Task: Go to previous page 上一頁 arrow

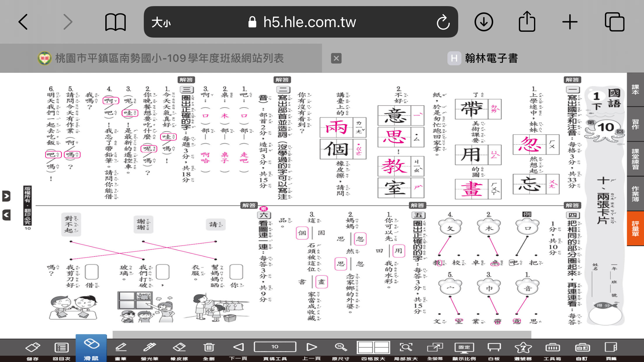Action: 311,351
